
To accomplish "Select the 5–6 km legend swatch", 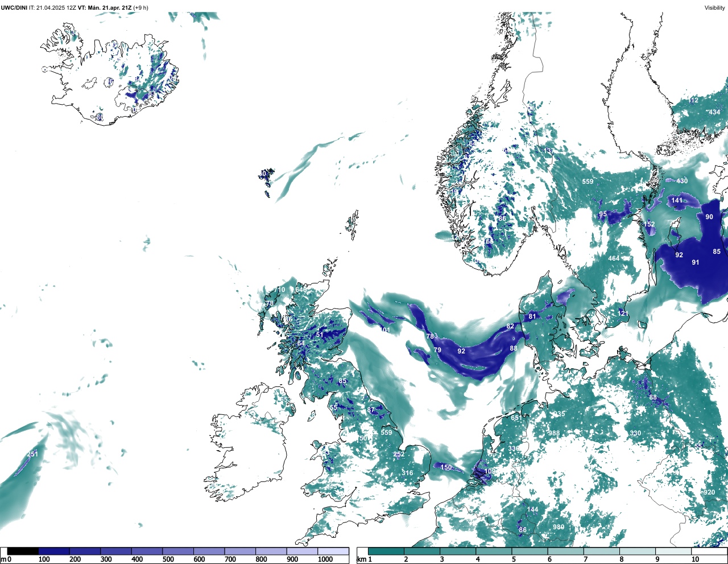I will (530, 551).
